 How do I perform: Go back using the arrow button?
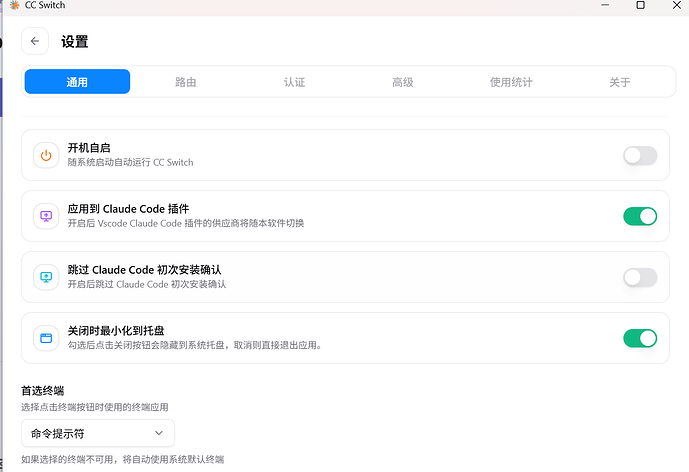tap(35, 41)
